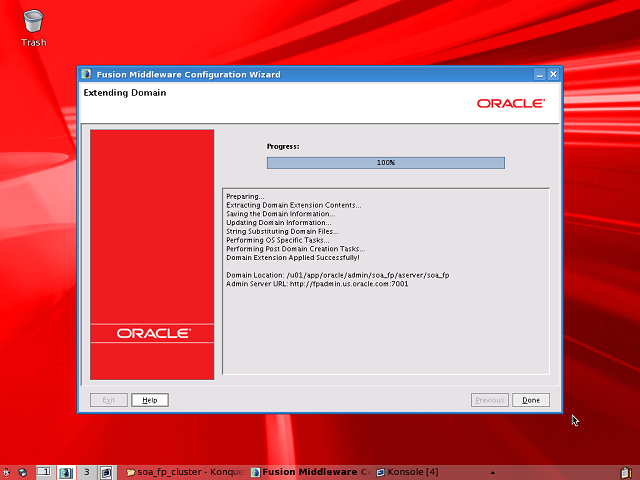This screenshot has width=640, height=480.
Task: Open the system launcher icon in the taskbar
Action: tap(7, 472)
